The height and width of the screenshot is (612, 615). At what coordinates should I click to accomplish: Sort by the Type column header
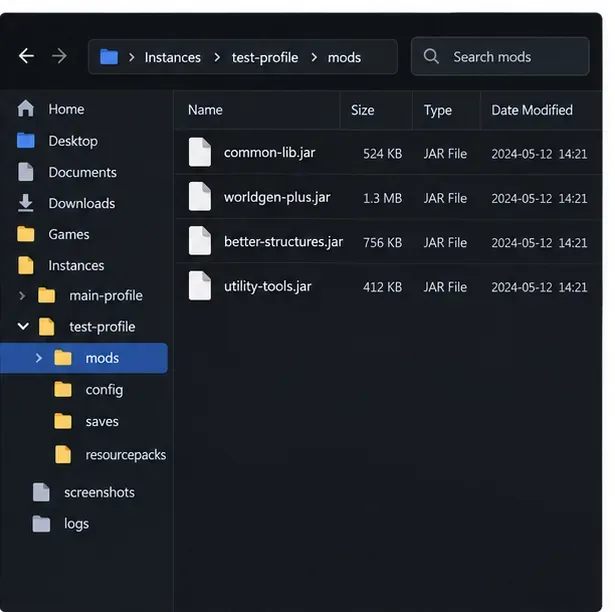(437, 111)
